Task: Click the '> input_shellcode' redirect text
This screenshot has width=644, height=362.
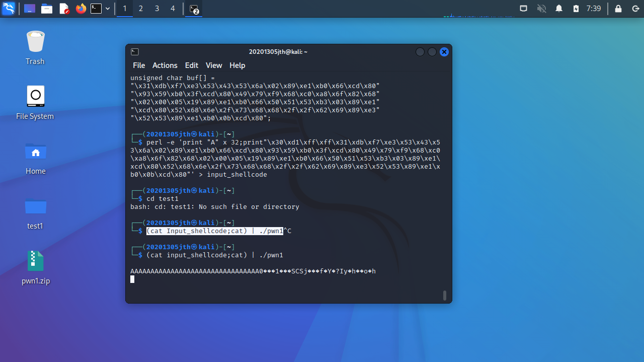Action: (x=233, y=175)
